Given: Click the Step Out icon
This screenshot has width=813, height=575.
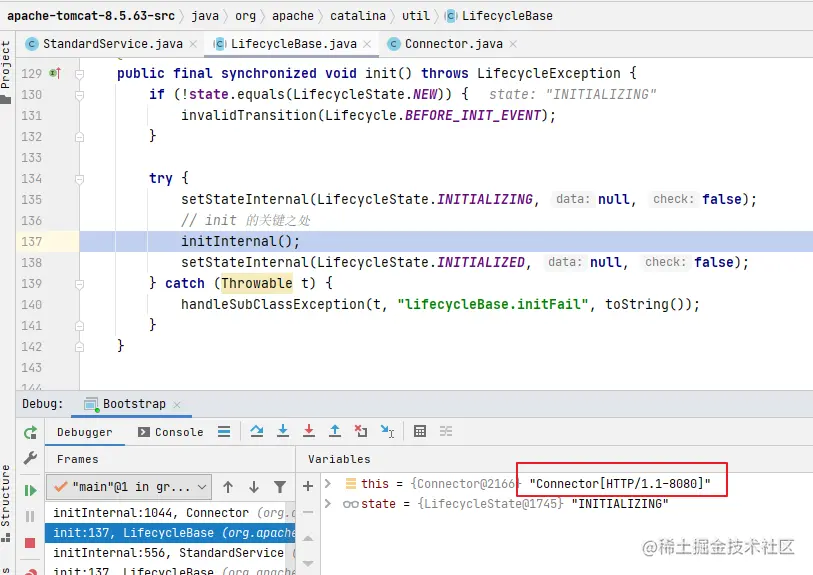Looking at the screenshot, I should [x=335, y=431].
